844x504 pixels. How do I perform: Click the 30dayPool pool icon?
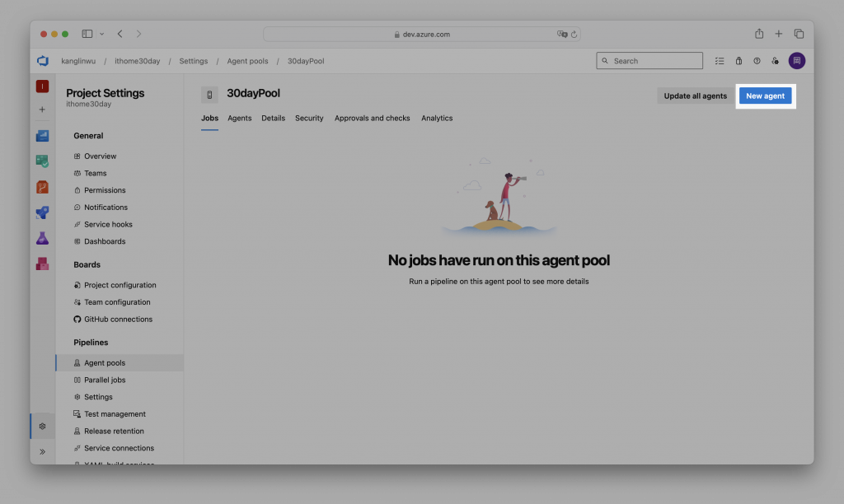click(x=209, y=95)
